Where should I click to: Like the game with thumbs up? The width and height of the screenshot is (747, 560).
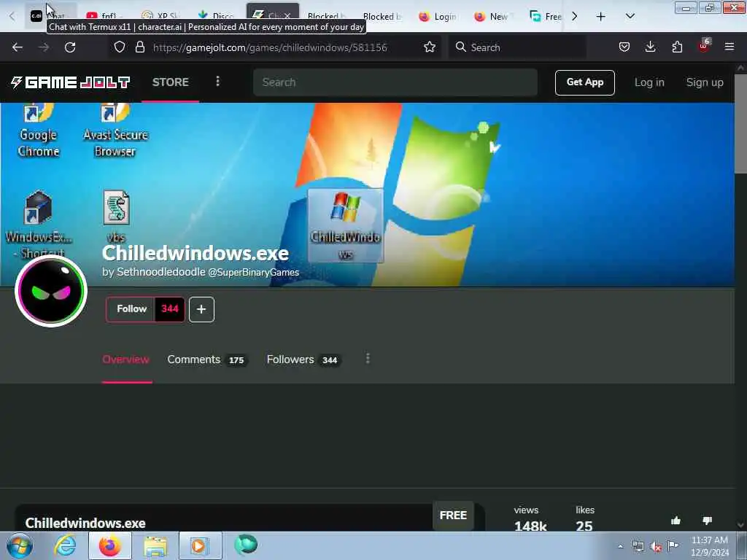pos(676,521)
